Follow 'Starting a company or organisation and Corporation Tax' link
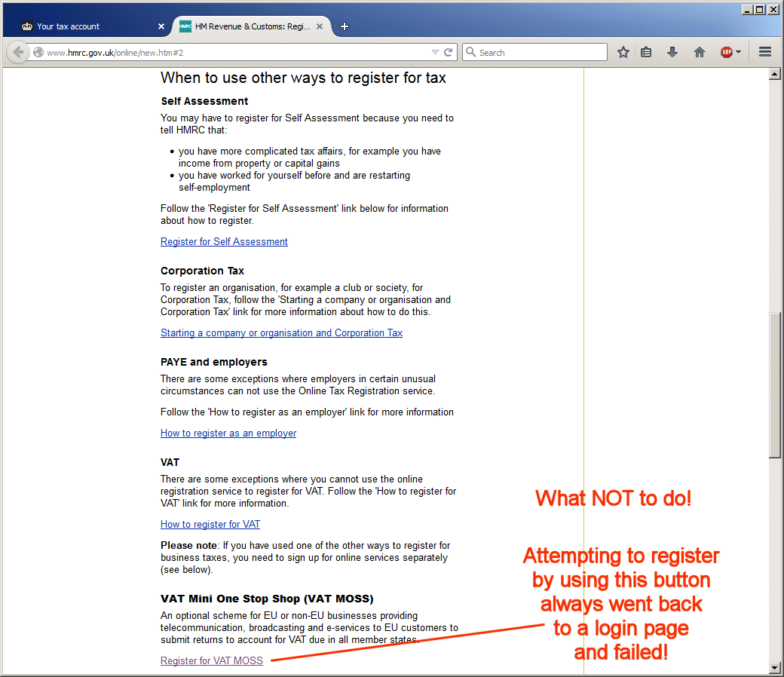This screenshot has height=677, width=784. [281, 333]
